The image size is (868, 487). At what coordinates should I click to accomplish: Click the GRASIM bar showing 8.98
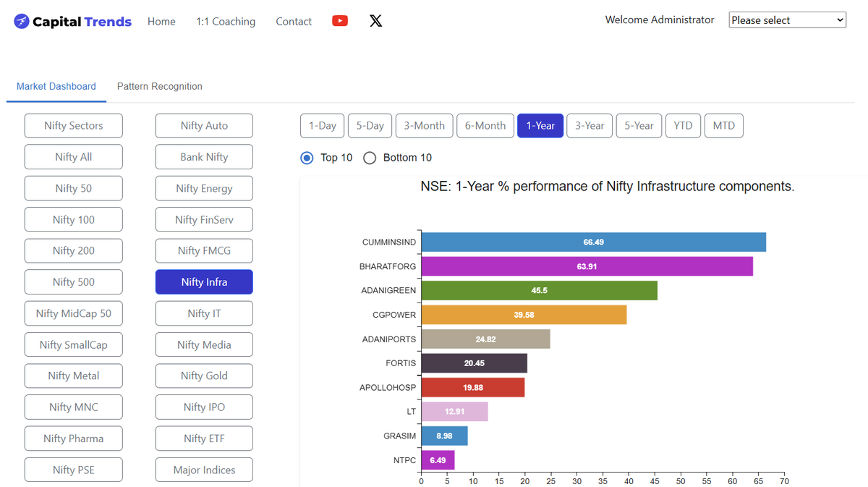pos(445,436)
